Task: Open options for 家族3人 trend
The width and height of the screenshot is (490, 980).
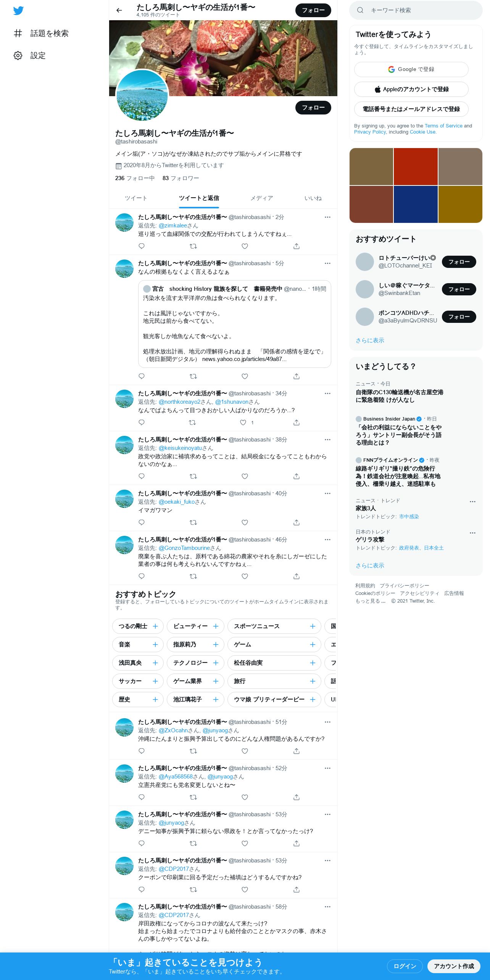Action: (x=472, y=501)
